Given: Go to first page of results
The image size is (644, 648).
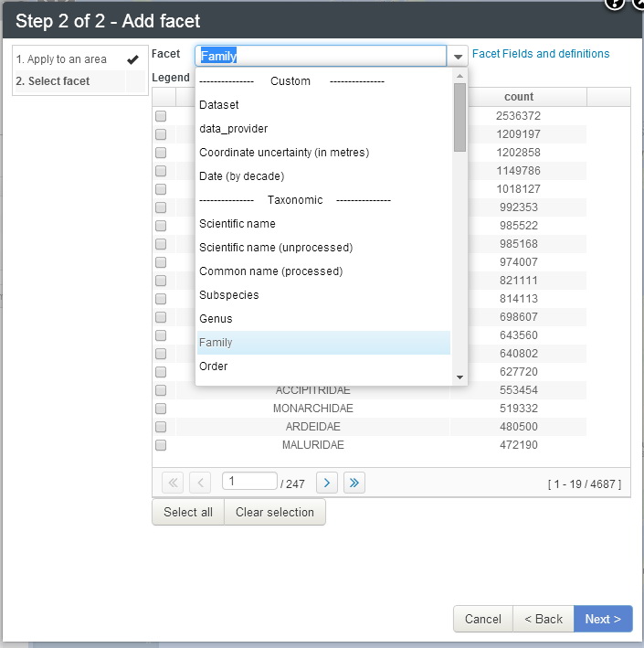Looking at the screenshot, I should coord(172,483).
